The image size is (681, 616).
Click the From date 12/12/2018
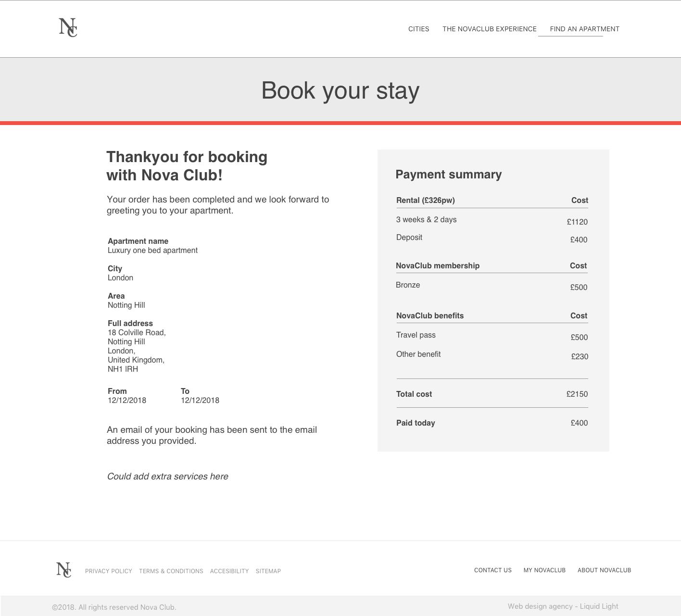(127, 401)
